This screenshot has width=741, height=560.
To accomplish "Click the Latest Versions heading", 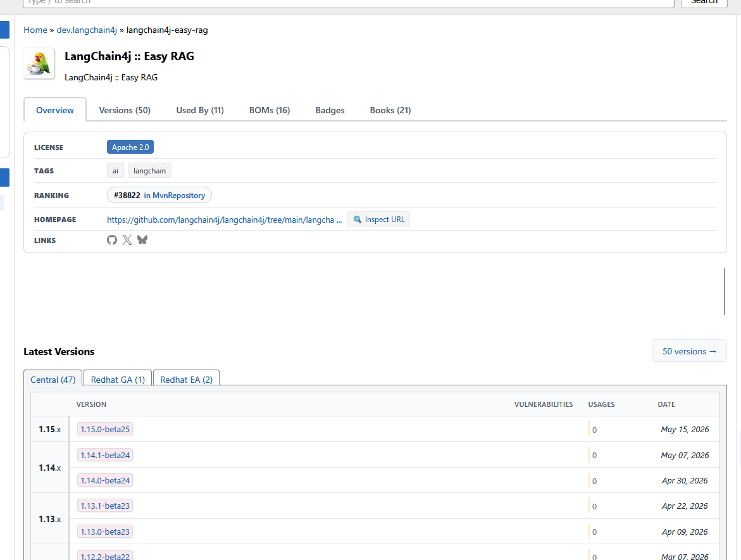I will [x=59, y=352].
